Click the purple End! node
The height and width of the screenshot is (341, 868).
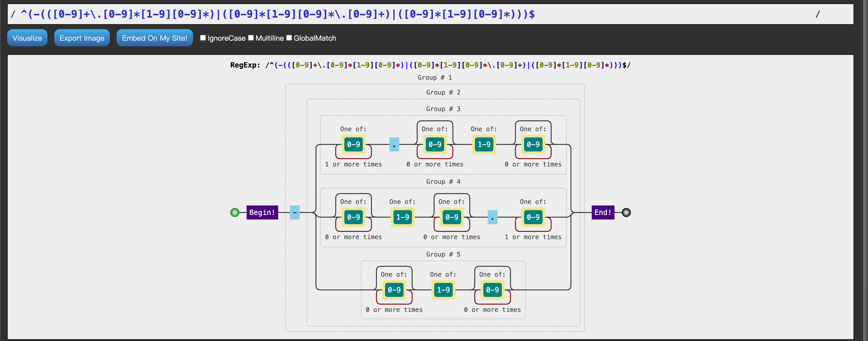(x=603, y=213)
